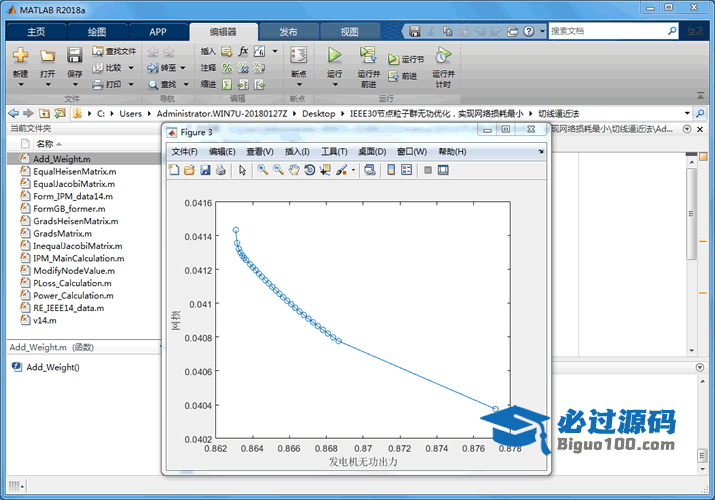The width and height of the screenshot is (715, 500).
Task: Click the Print (打印) button in the ribbon
Action: 108,84
